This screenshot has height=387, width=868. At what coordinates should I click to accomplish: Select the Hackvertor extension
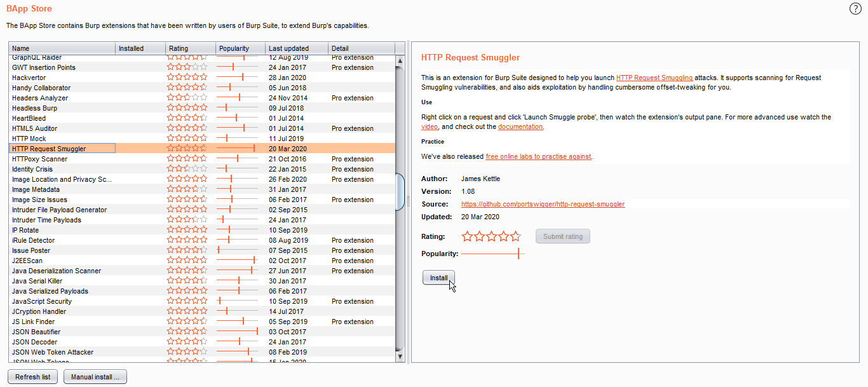pos(202,78)
